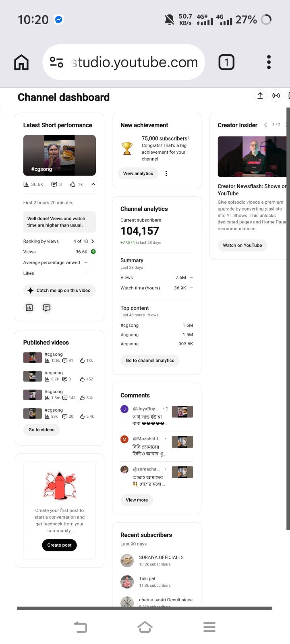Open top content #cgsong with 1.6M views

pyautogui.click(x=157, y=325)
